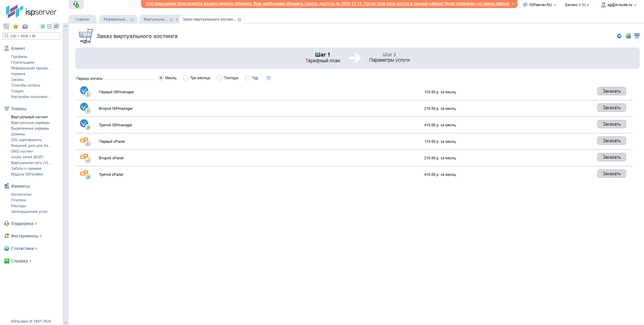This screenshot has height=325, width=644.
Task: Open Автоплатеж in the Финансы section
Action: pyautogui.click(x=21, y=195)
